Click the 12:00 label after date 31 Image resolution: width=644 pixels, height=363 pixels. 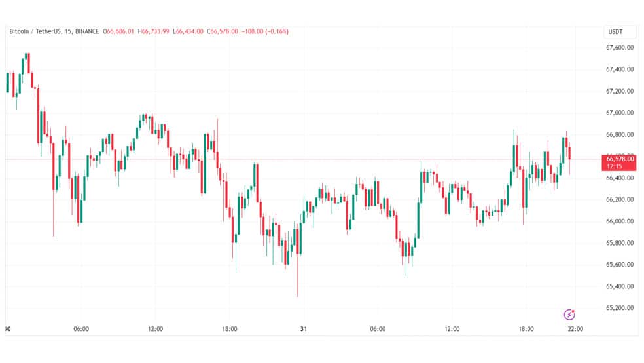(452, 329)
